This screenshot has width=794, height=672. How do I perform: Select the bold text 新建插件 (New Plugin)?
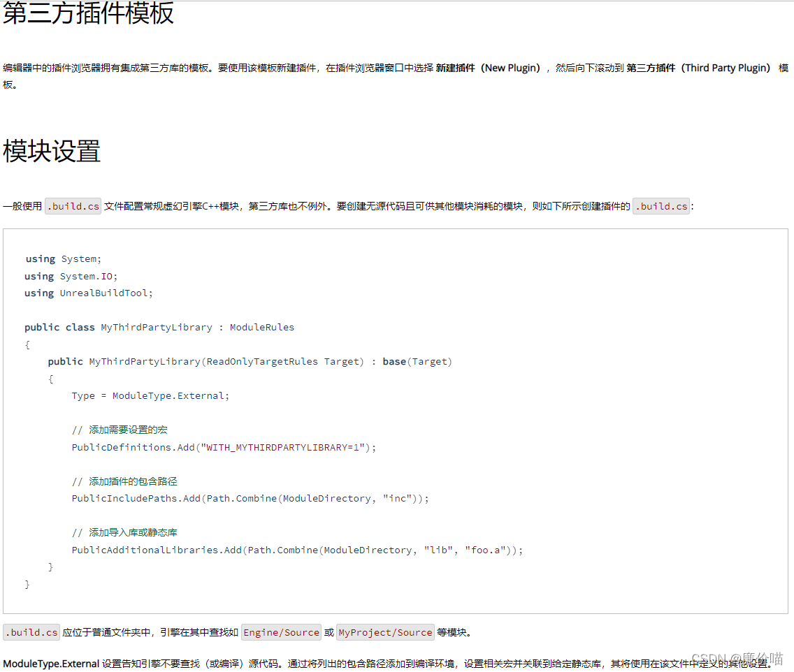pos(488,68)
